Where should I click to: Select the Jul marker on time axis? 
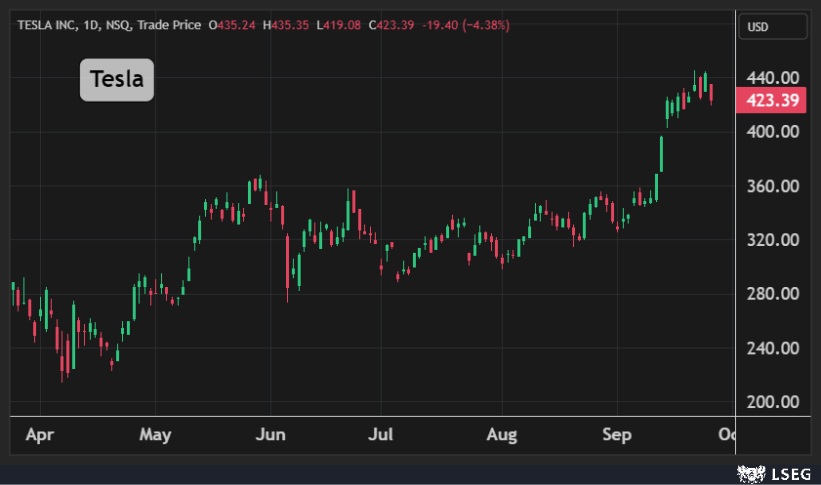380,435
